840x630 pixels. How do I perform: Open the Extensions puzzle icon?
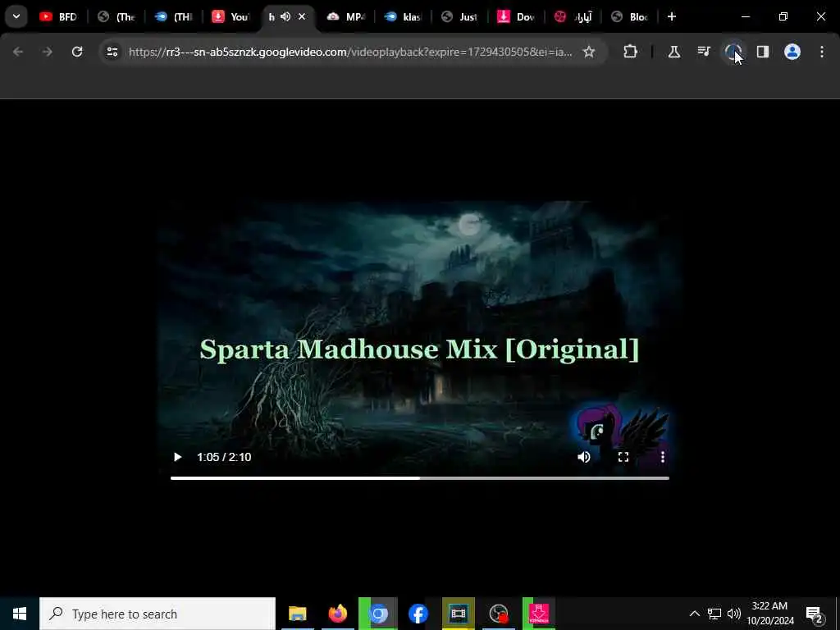pos(631,52)
